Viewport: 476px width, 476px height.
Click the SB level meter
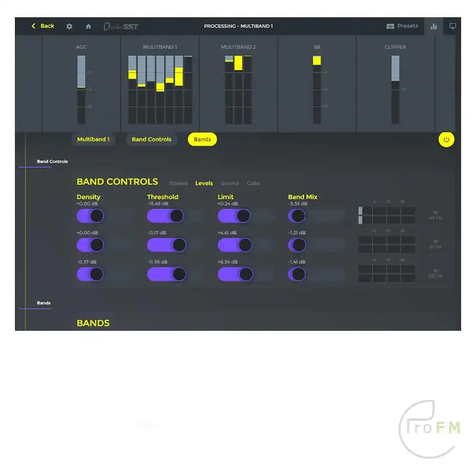pyautogui.click(x=317, y=83)
